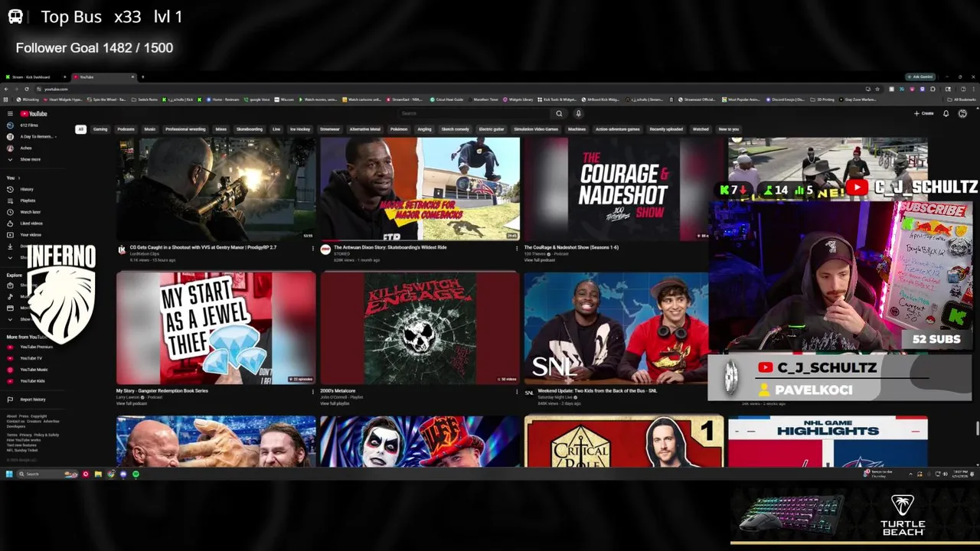Switch to the Stream - Kick Dashboard tab
The image size is (980, 551).
34,77
